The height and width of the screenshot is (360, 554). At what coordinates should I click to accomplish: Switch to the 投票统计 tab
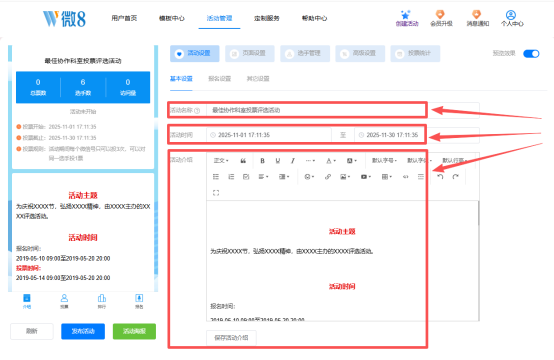point(415,53)
